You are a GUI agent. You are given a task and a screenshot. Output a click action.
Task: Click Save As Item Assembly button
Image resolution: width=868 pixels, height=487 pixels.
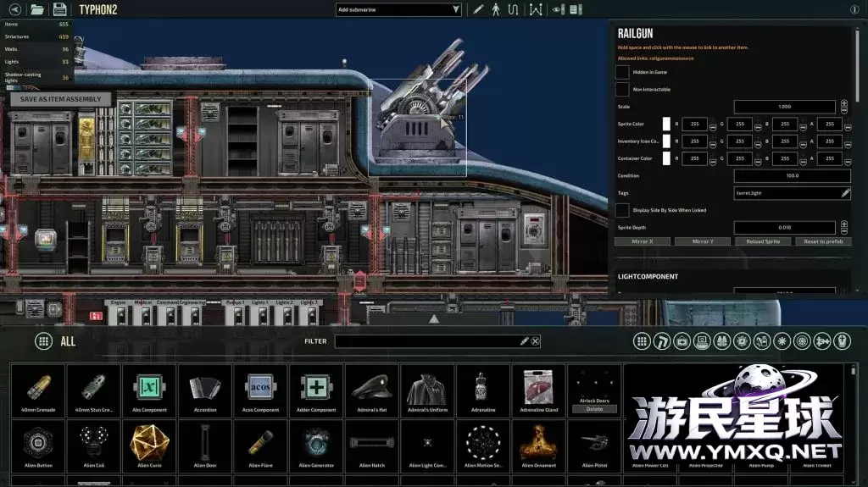[x=60, y=99]
